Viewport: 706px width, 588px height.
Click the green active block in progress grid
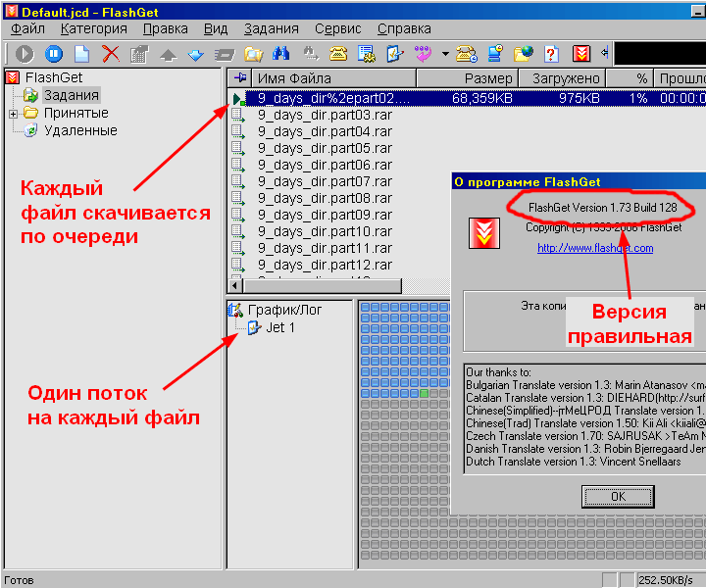pos(424,393)
